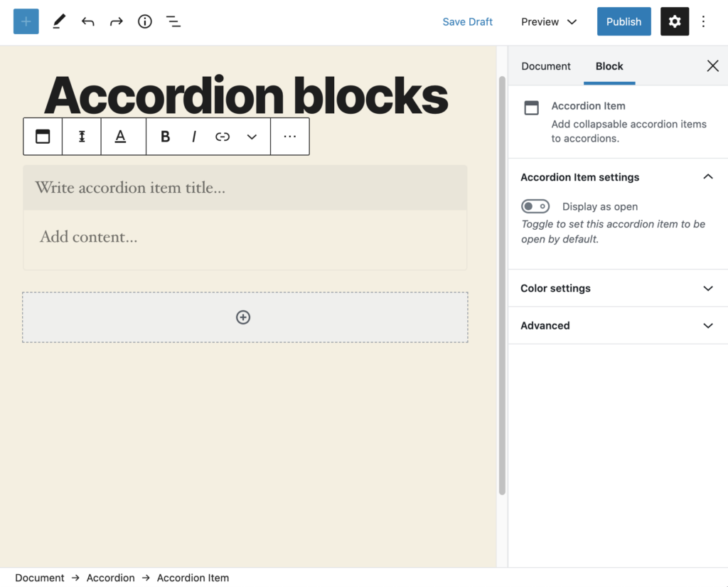This screenshot has height=587, width=728.
Task: Click the Publish button
Action: click(623, 21)
